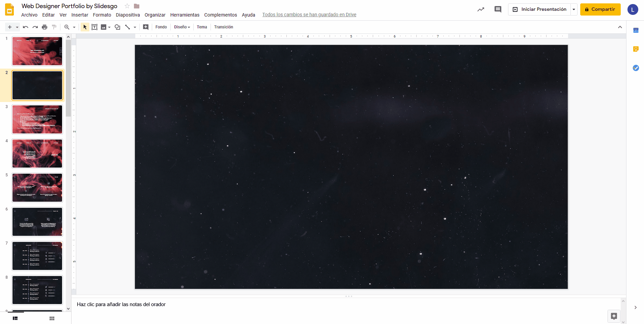Open the Google Calendar side panel
644x324 pixels.
636,30
